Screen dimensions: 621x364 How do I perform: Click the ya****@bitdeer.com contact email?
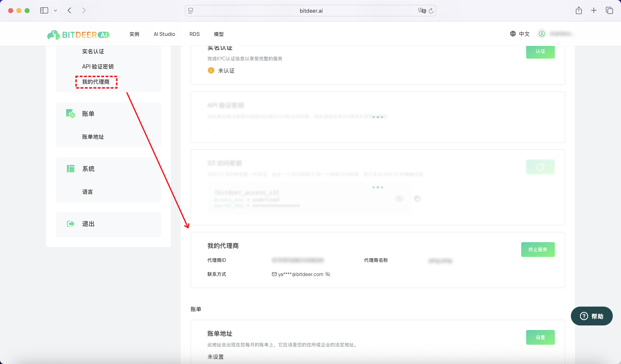pyautogui.click(x=301, y=274)
